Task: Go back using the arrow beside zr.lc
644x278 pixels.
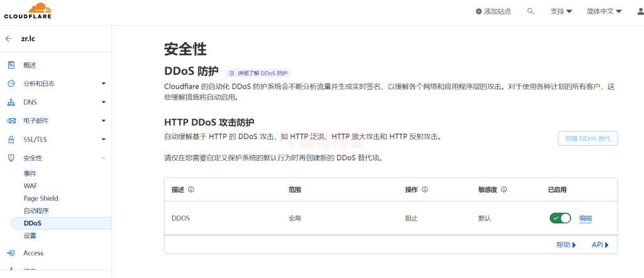Action: 9,38
